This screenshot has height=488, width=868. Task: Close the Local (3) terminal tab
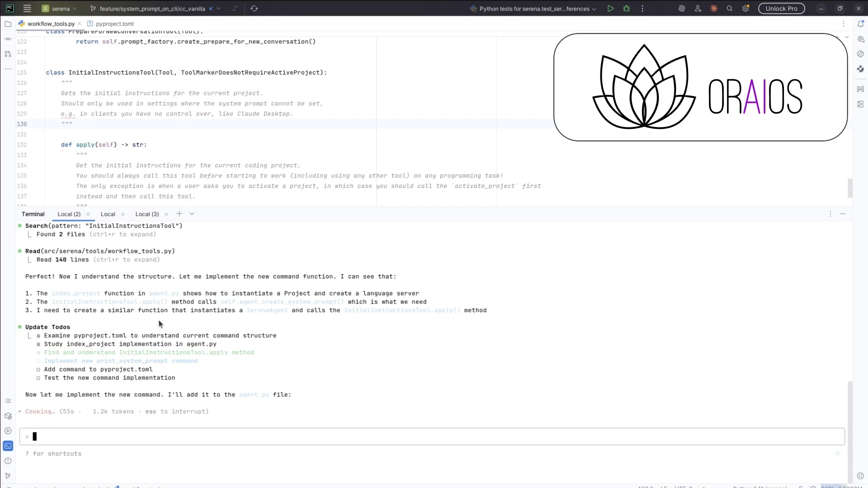166,214
